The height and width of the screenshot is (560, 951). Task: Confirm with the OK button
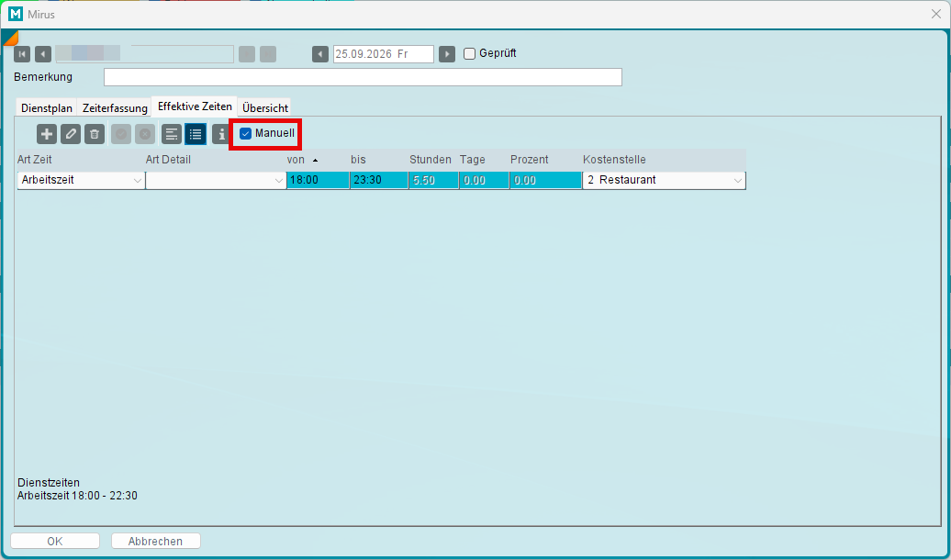(x=55, y=542)
